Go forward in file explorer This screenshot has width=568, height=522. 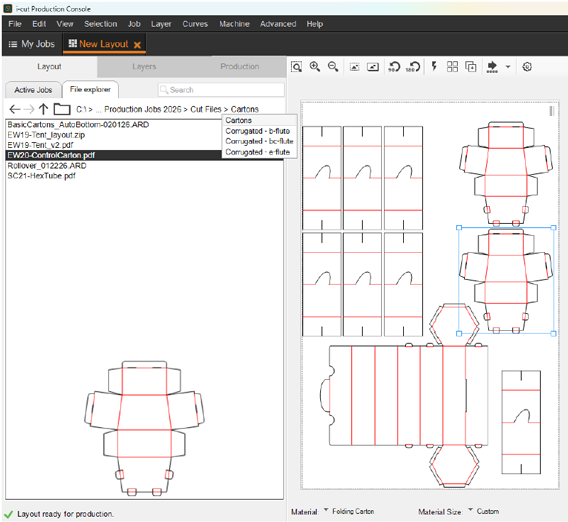click(29, 109)
